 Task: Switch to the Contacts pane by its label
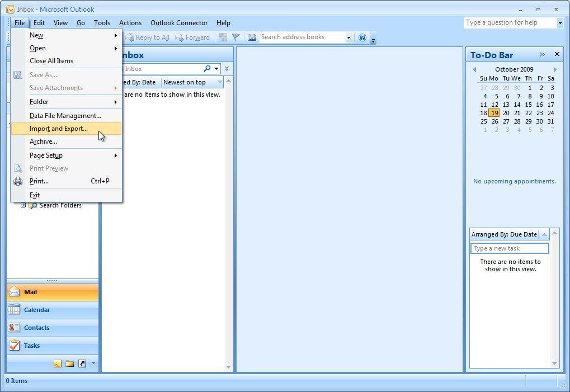36,328
